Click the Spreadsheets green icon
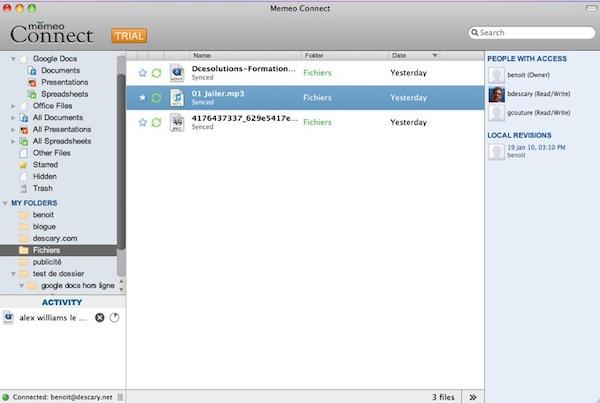 [x=32, y=94]
